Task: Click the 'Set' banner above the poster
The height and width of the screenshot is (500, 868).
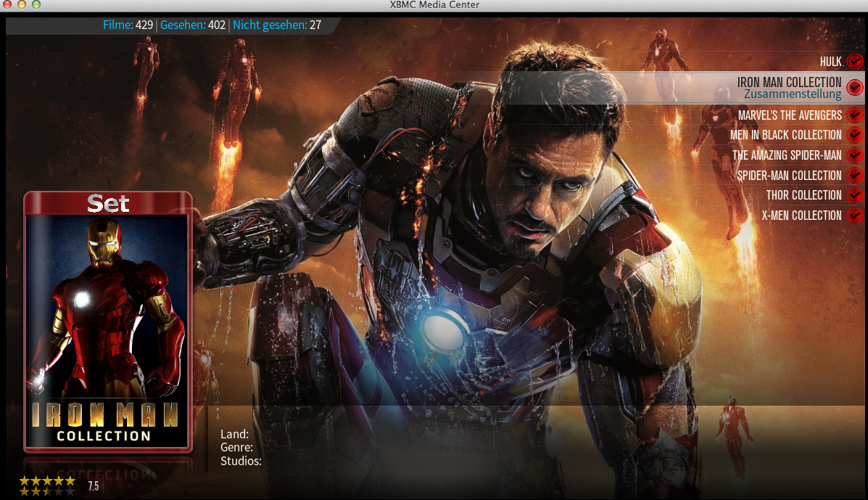Action: click(x=108, y=204)
